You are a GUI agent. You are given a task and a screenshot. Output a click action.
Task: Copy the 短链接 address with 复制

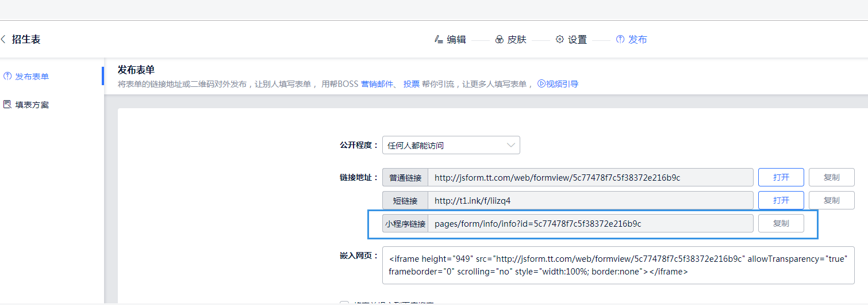pos(831,200)
